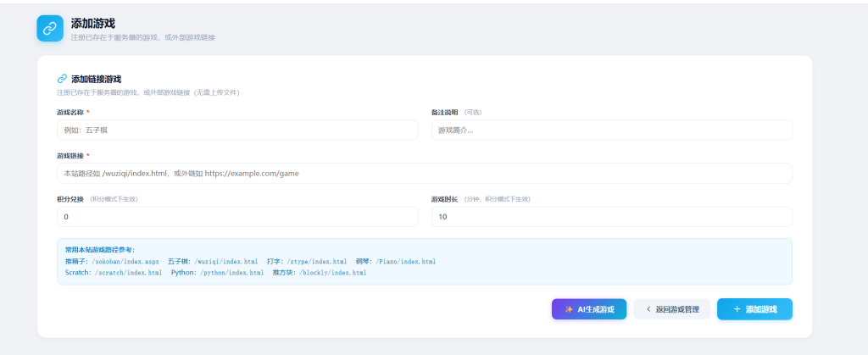Click the 游戏名称 field label

(x=70, y=112)
